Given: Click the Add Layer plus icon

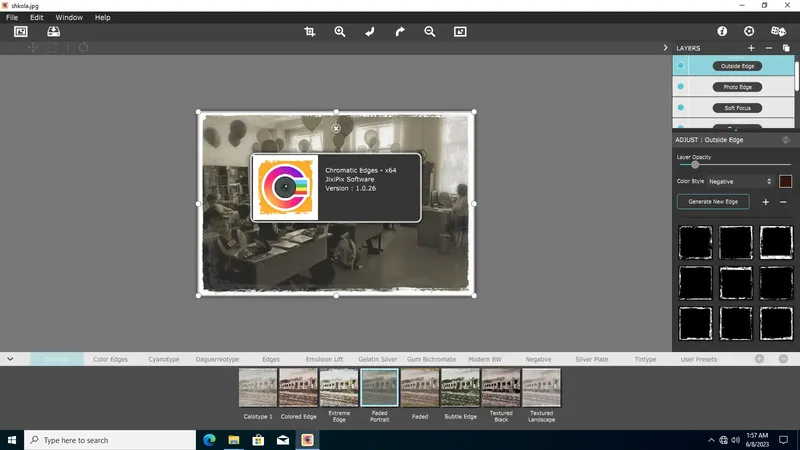Looking at the screenshot, I should [x=751, y=48].
